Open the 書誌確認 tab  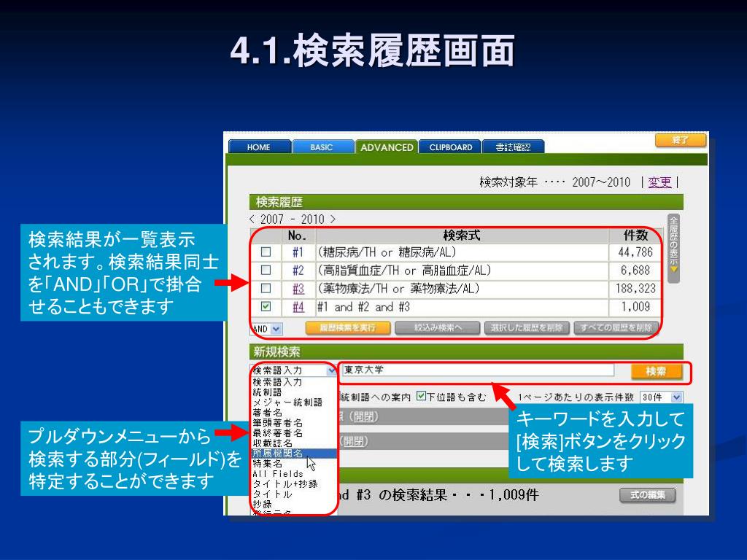click(513, 147)
